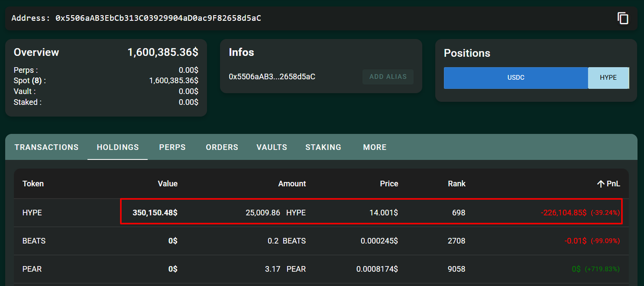Viewport: 644px width, 286px height.
Task: Click the HYPE PnL -226,104.85$
Action: pyautogui.click(x=563, y=212)
